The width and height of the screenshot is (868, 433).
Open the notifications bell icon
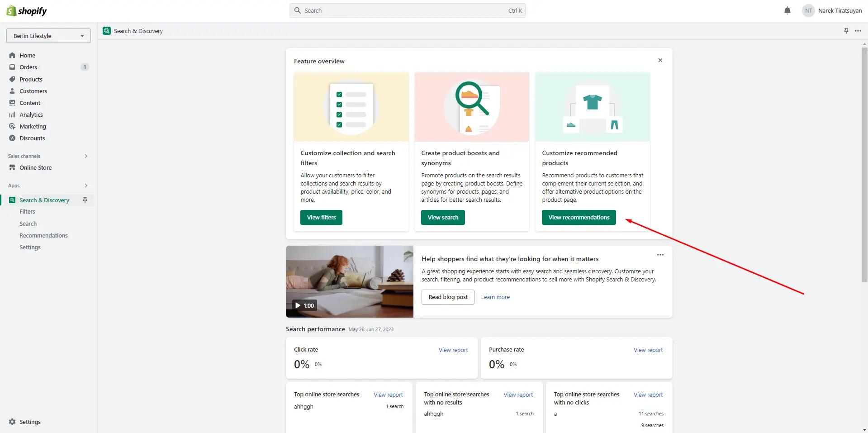(787, 11)
